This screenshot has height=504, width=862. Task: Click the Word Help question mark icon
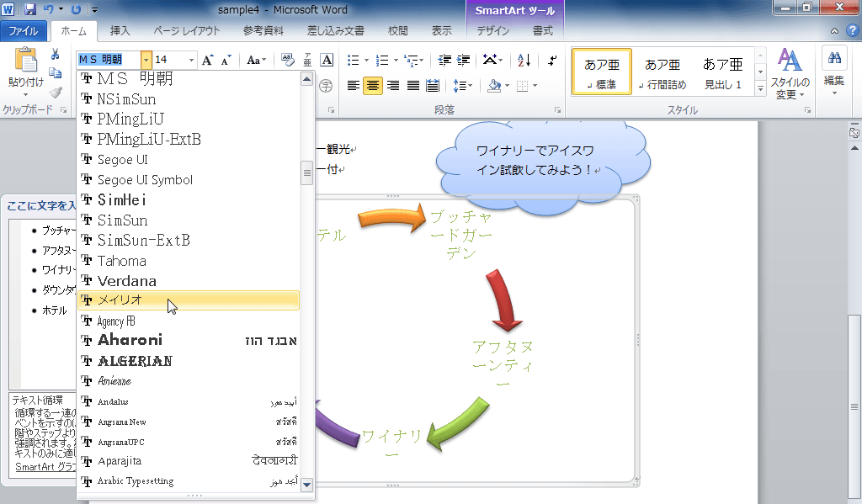853,31
